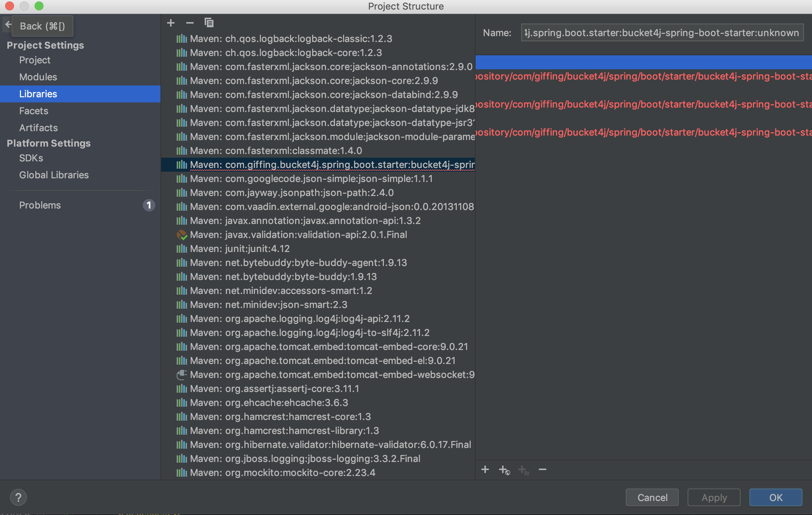Open the Problems list
This screenshot has height=515, width=812.
[40, 205]
